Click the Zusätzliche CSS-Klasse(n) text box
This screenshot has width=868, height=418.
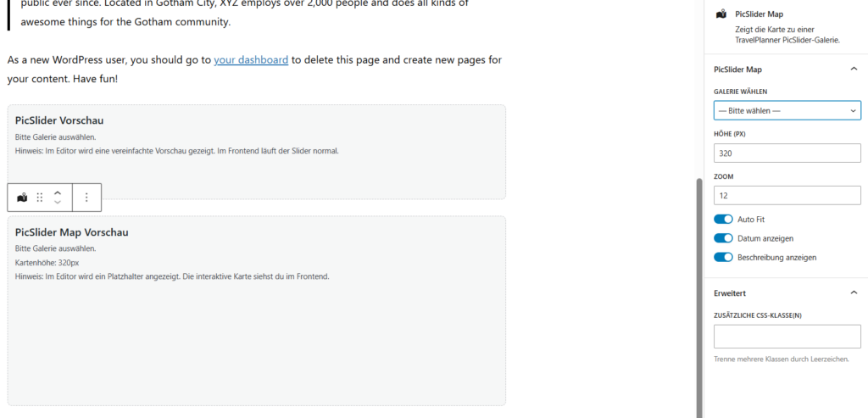pos(787,337)
